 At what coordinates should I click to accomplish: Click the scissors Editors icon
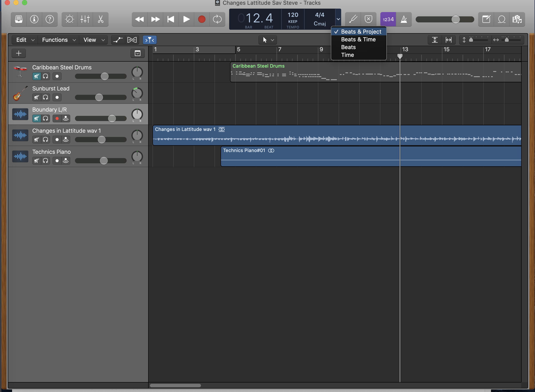[x=101, y=19]
